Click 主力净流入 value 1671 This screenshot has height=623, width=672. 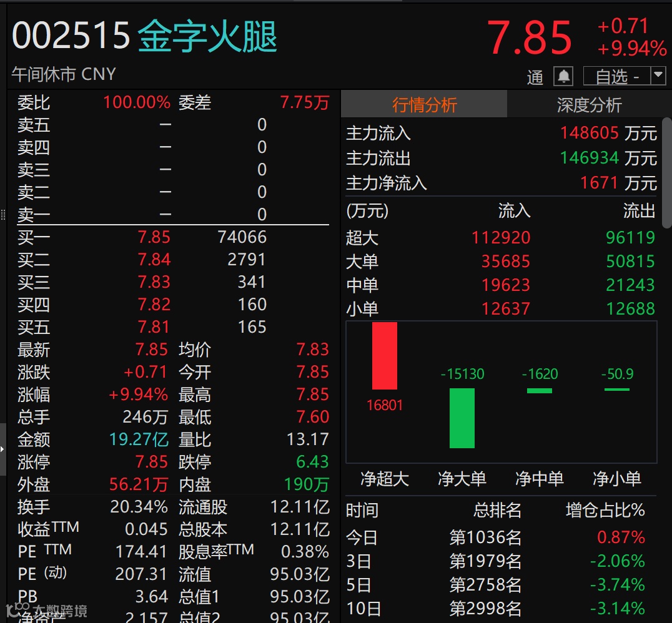coord(599,183)
